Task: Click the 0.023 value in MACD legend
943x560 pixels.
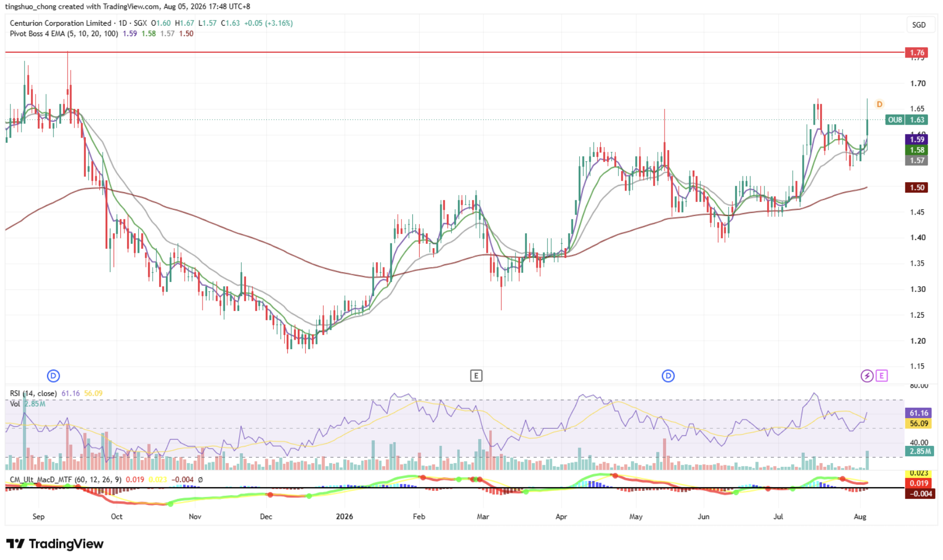Action: 158,479
